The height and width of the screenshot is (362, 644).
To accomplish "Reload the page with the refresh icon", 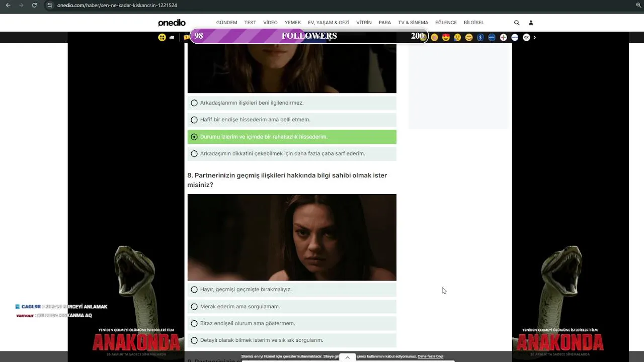I will (x=34, y=5).
